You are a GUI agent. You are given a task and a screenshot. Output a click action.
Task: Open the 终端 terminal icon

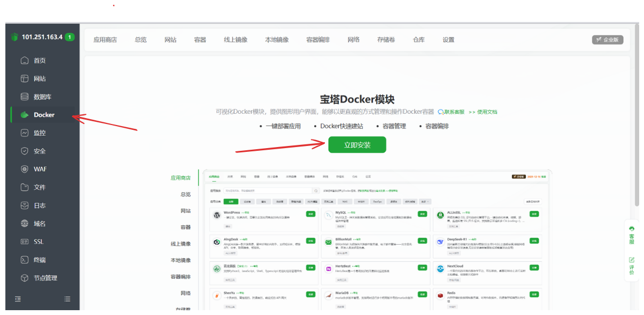click(25, 260)
